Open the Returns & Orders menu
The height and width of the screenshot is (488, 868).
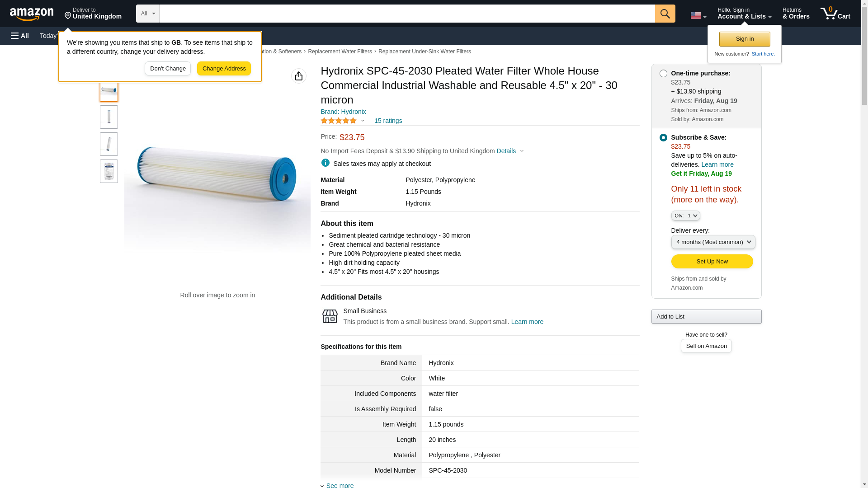click(x=796, y=14)
